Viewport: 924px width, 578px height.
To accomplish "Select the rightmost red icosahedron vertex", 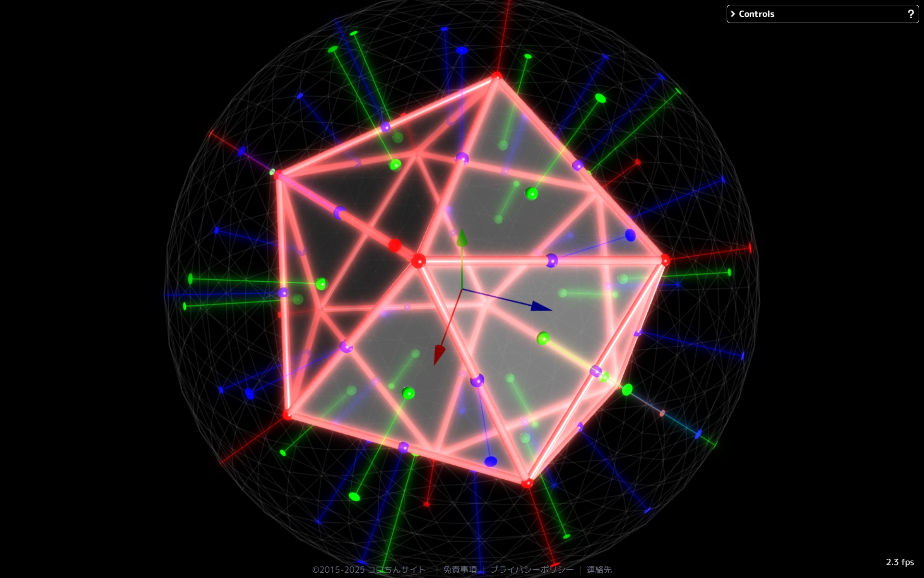I will [x=665, y=260].
